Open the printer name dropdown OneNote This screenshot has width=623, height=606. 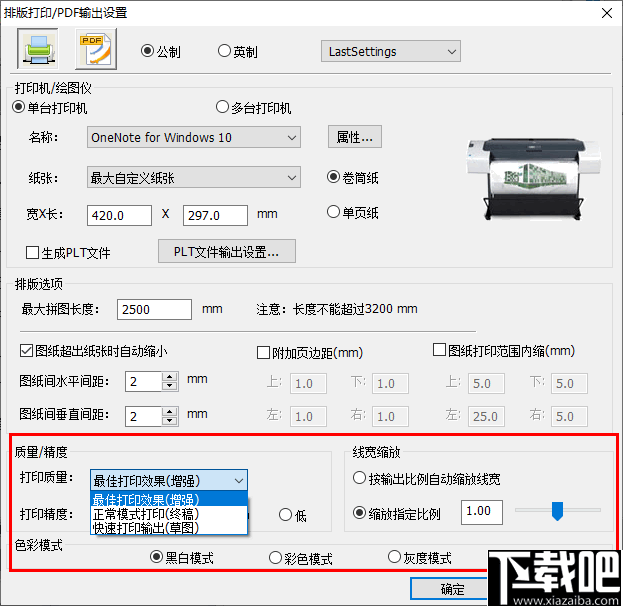click(193, 137)
